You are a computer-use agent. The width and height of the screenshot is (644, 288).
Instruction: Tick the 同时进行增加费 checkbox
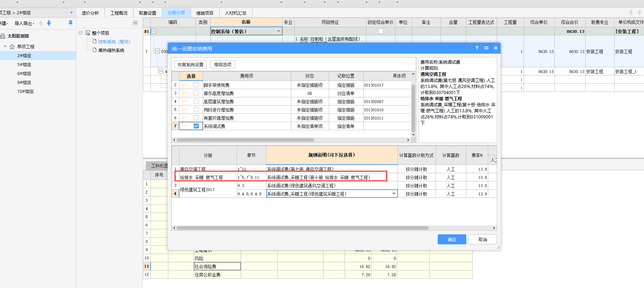point(196,109)
